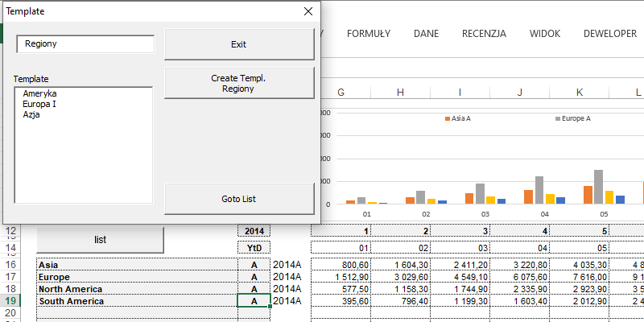This screenshot has width=644, height=322.
Task: Choose Azja from the Template list
Action: [31, 115]
